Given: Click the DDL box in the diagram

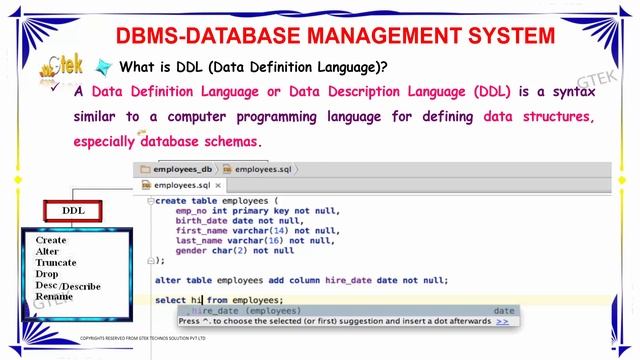Looking at the screenshot, I should click(73, 211).
